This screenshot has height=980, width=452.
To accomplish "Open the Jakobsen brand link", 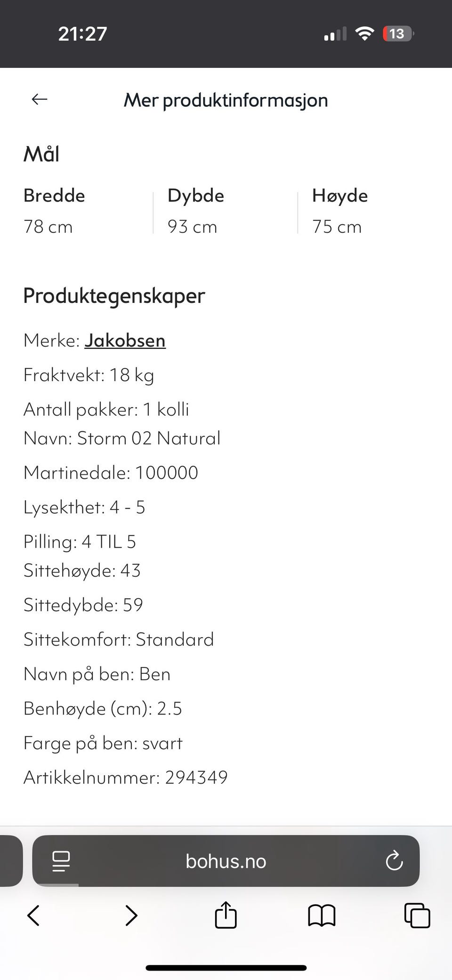I will click(125, 340).
